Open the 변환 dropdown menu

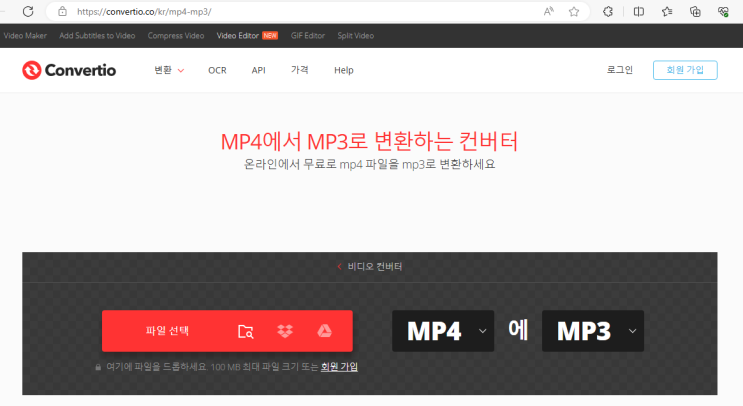tap(169, 70)
